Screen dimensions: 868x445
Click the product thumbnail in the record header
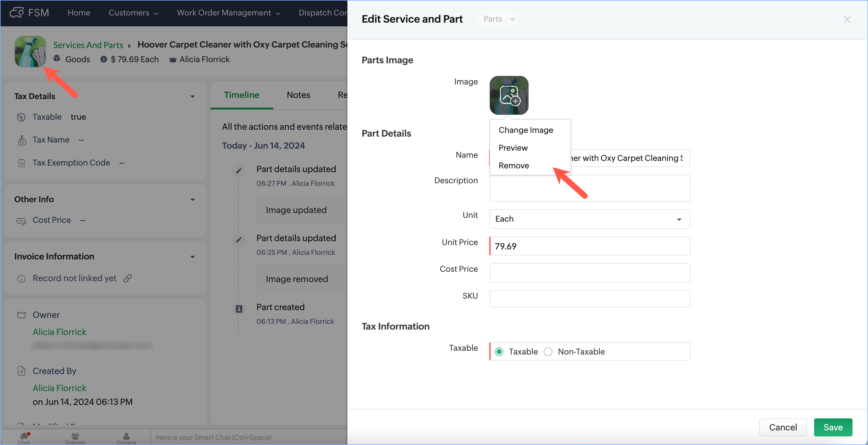[x=30, y=52]
